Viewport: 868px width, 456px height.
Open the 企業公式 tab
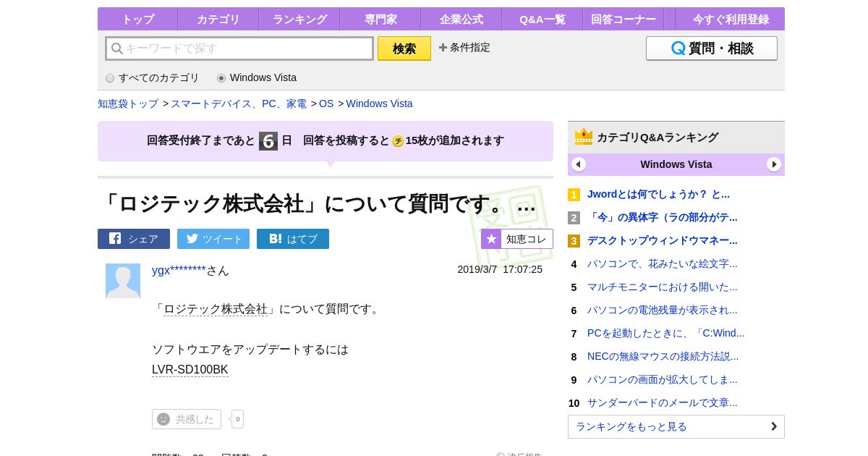click(461, 19)
